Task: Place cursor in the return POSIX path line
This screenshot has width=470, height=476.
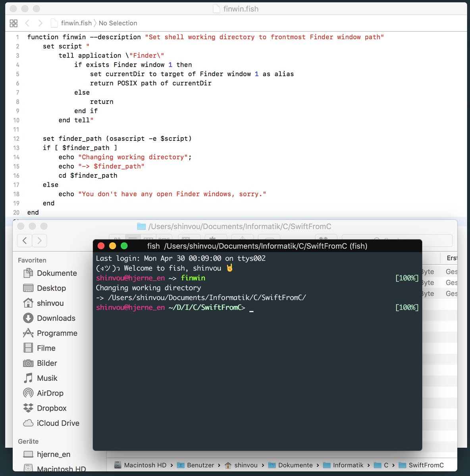Action: (151, 83)
